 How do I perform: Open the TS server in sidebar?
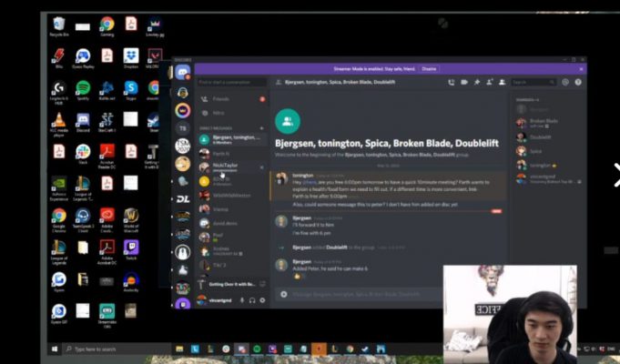pos(183,128)
